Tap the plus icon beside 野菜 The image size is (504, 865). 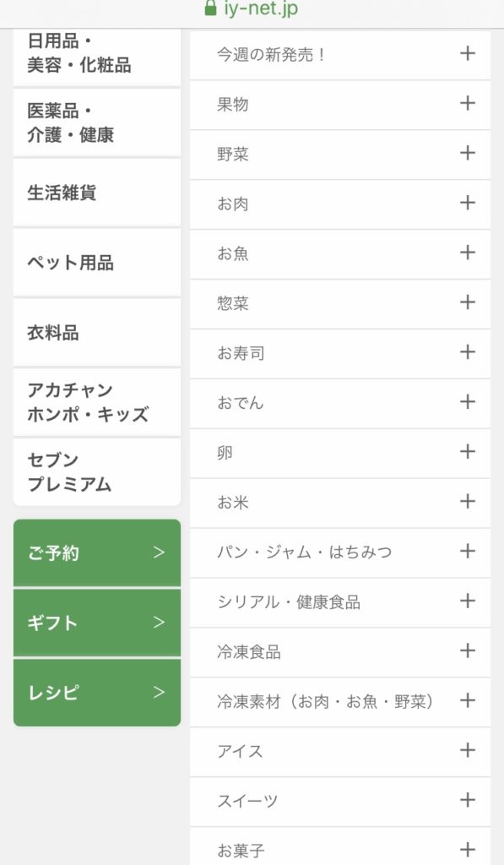[467, 153]
